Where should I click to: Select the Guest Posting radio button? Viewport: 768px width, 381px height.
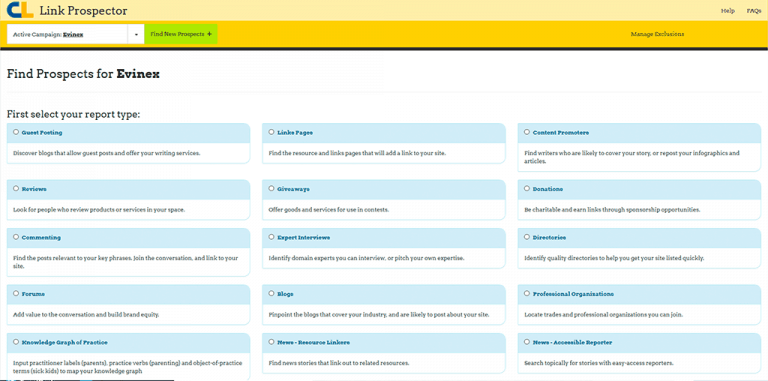pyautogui.click(x=16, y=132)
